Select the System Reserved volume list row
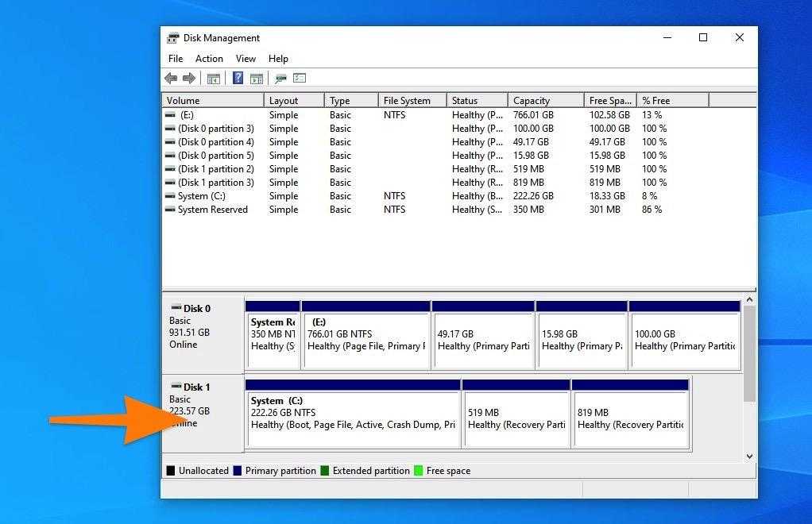This screenshot has height=524, width=812. point(212,210)
